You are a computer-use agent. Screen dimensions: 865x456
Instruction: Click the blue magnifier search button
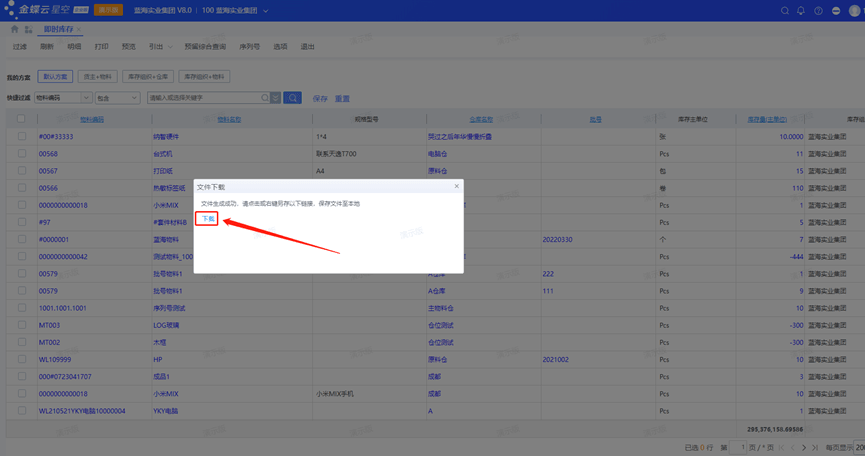pyautogui.click(x=292, y=98)
